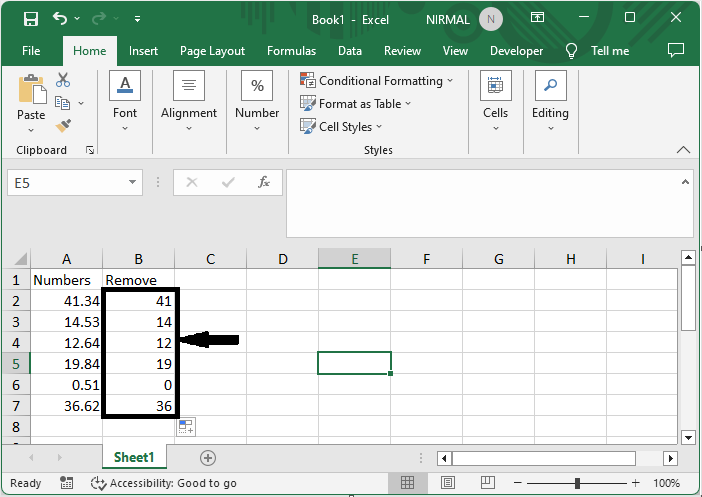The width and height of the screenshot is (702, 497).
Task: Open Cell Styles gallery
Action: point(341,127)
